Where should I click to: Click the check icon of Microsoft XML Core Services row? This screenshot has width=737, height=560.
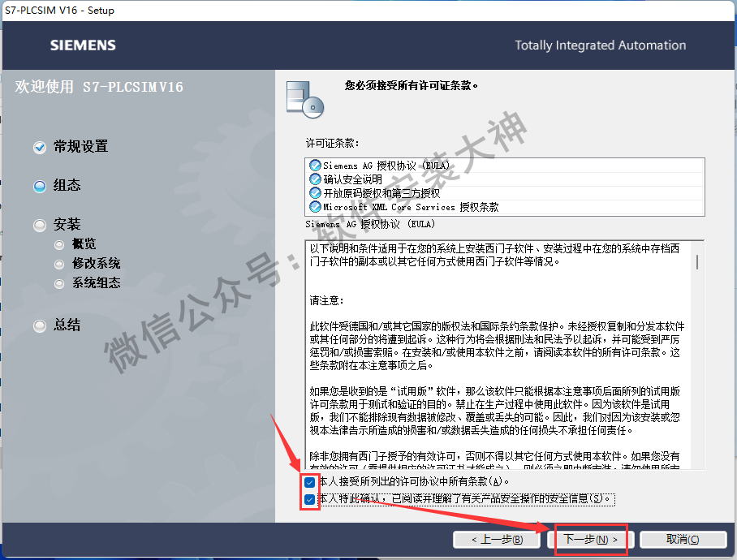(x=315, y=207)
